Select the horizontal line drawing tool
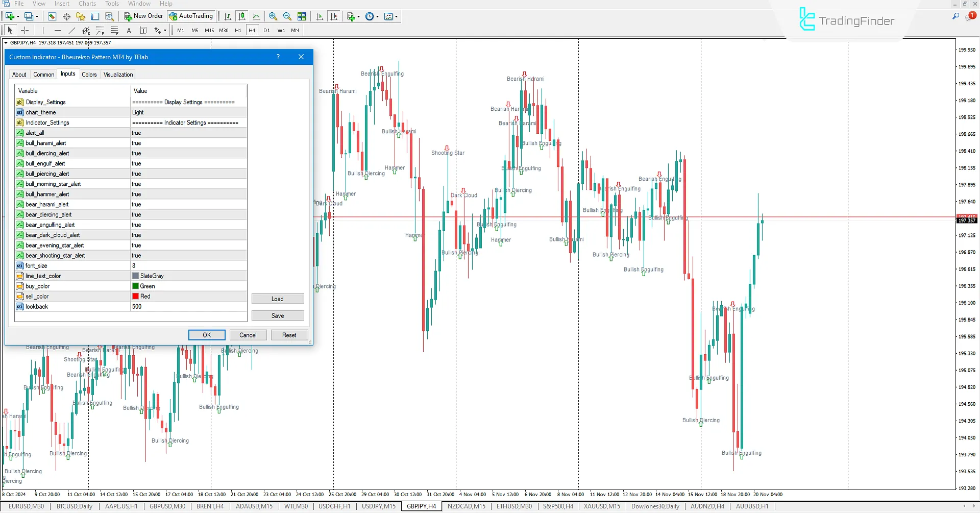This screenshot has height=513, width=980. pos(57,30)
